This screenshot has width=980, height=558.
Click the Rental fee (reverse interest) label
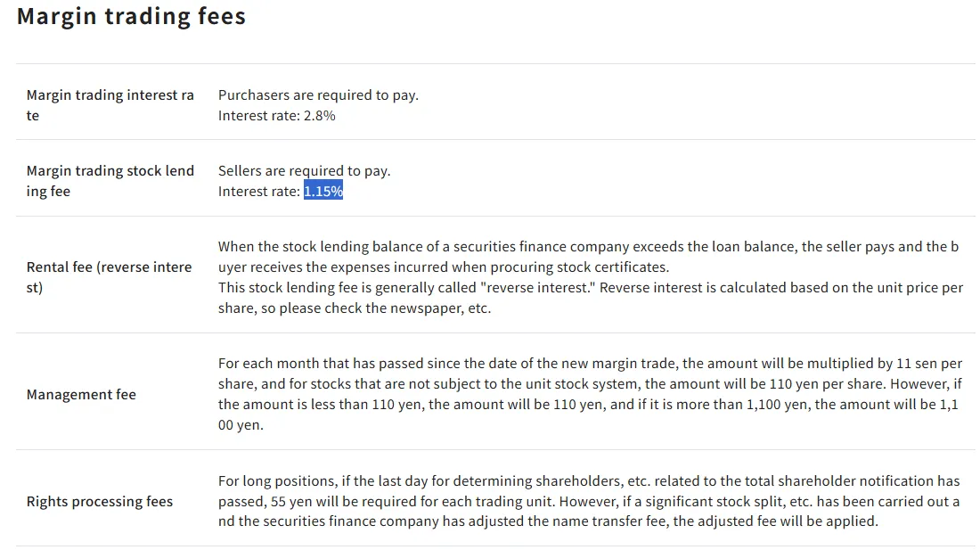point(109,277)
